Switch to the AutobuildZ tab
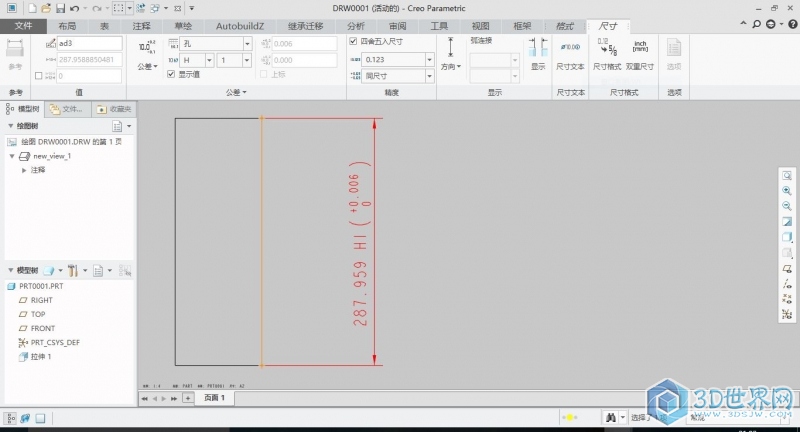The image size is (800, 432). tap(240, 26)
